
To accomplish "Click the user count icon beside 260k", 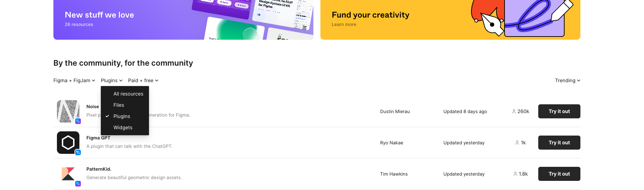I will 514,111.
